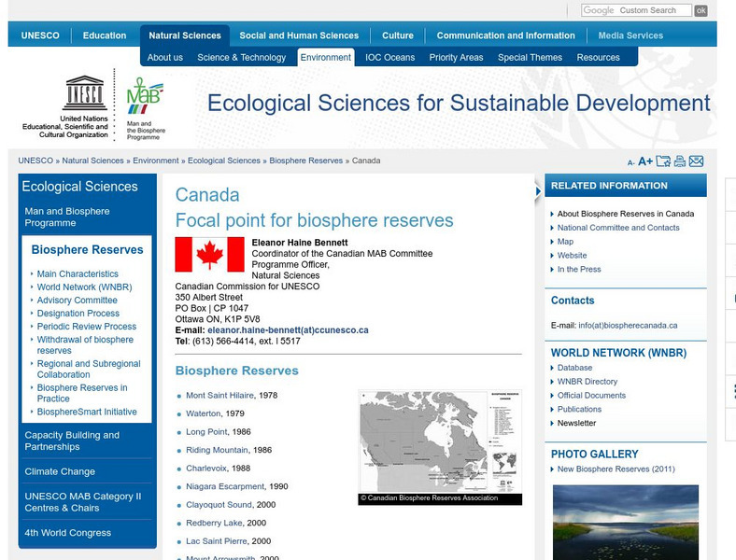View the wetland photo gallery image
The image size is (736, 560).
click(x=626, y=523)
